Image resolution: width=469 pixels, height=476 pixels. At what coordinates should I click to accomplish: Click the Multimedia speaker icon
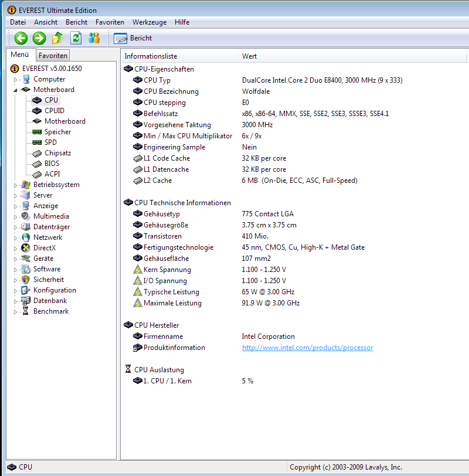click(26, 216)
